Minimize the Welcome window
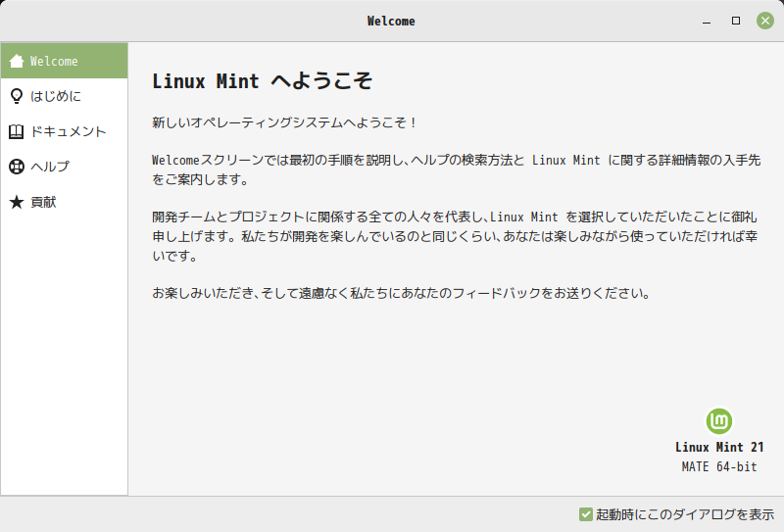This screenshot has width=784, height=532. coord(707,21)
